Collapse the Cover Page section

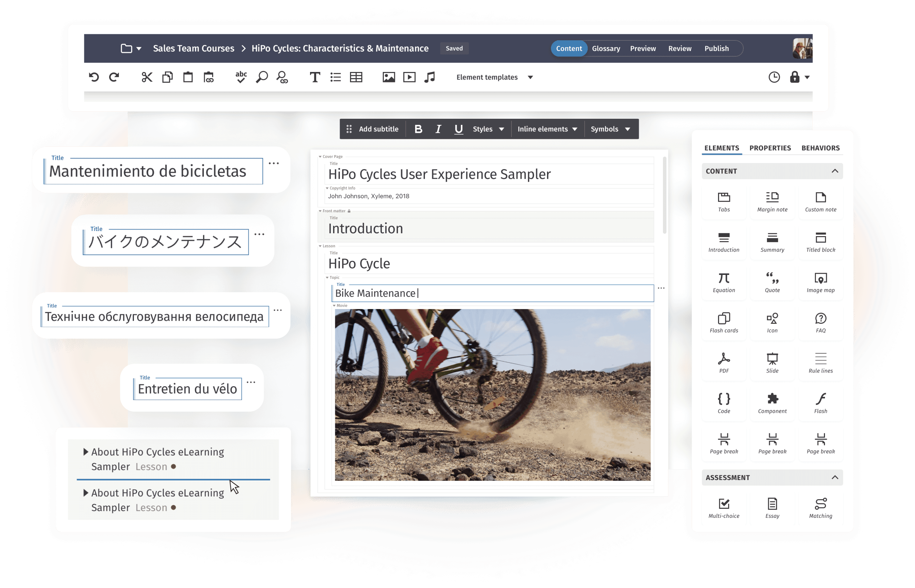(x=320, y=156)
